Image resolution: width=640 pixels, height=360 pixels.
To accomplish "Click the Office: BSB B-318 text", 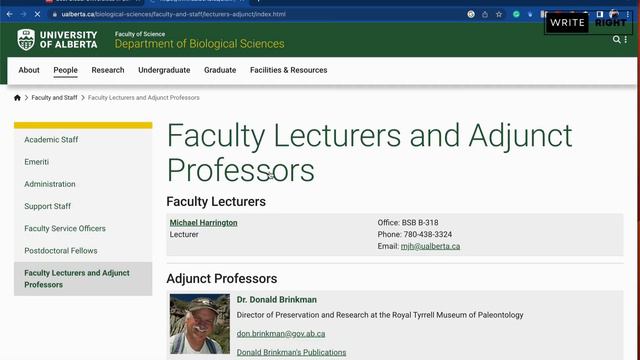I will coord(408,223).
